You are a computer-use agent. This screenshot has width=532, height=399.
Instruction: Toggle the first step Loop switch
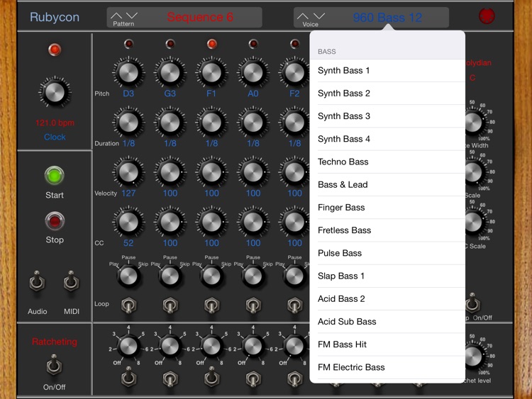click(128, 305)
